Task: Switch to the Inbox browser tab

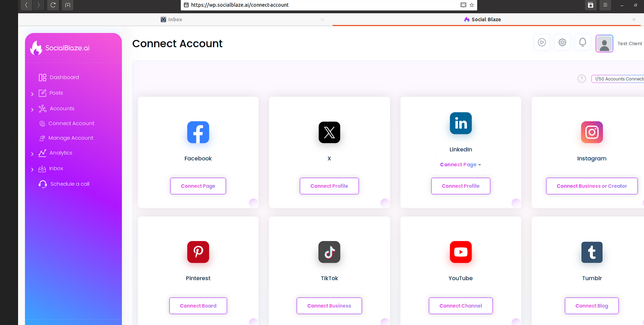Action: (171, 20)
